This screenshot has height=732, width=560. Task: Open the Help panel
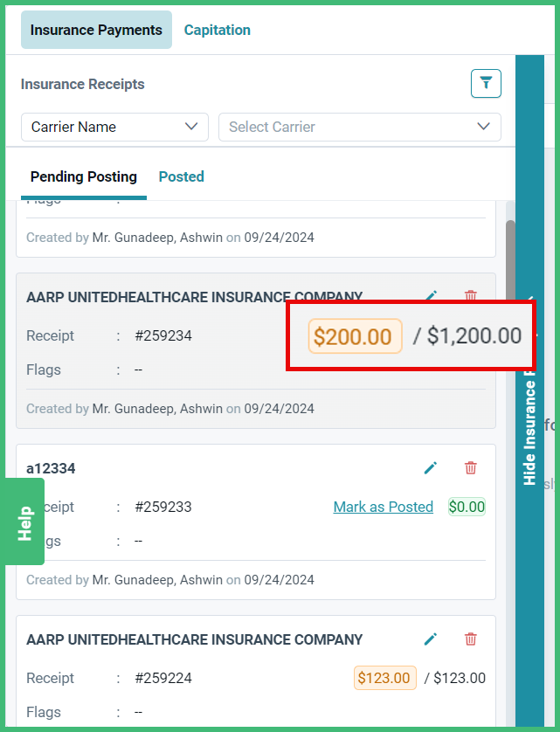[21, 521]
